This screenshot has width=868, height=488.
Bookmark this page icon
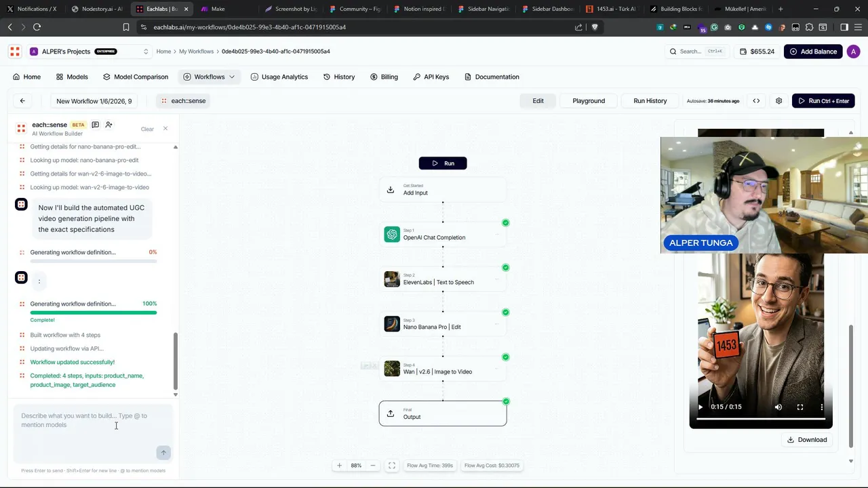[126, 27]
